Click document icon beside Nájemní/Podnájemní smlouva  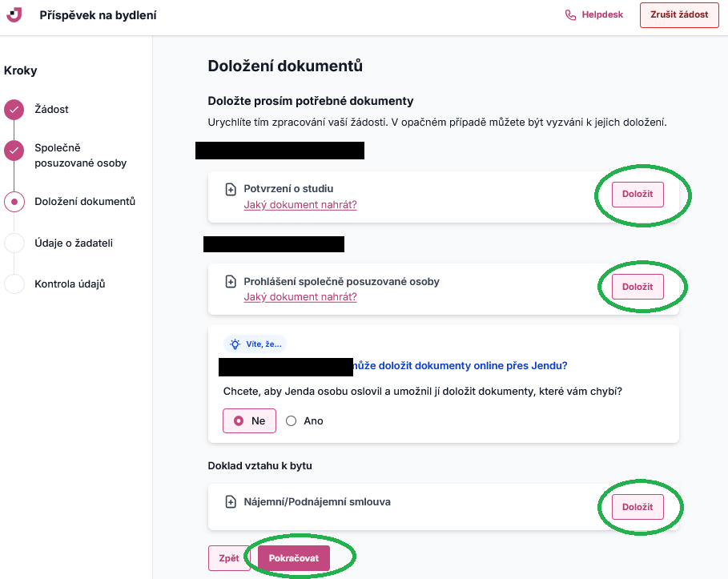point(231,502)
